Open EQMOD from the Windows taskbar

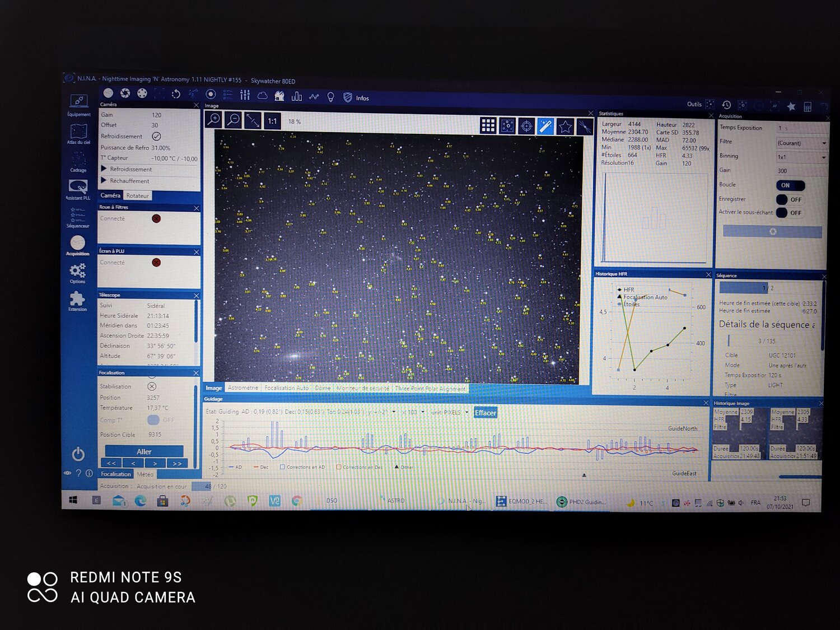coord(521,501)
